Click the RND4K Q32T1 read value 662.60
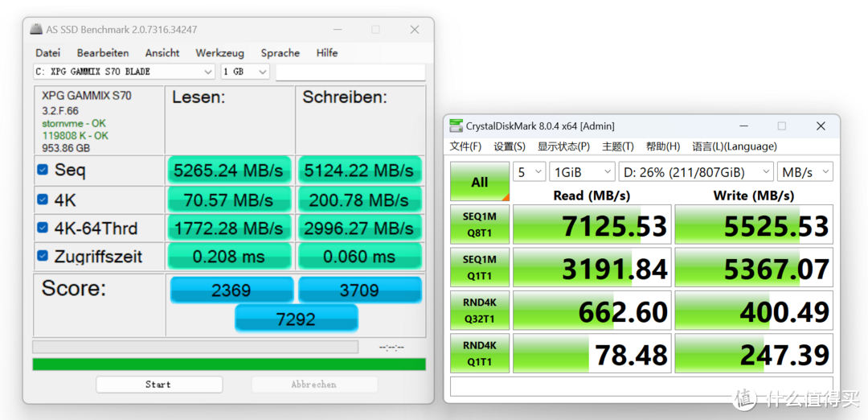 click(x=592, y=310)
